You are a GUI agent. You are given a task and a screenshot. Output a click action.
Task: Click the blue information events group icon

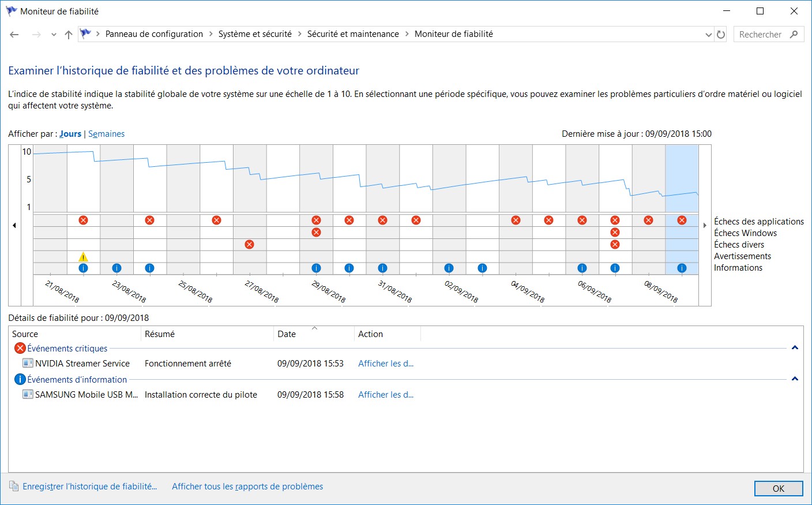(x=20, y=379)
